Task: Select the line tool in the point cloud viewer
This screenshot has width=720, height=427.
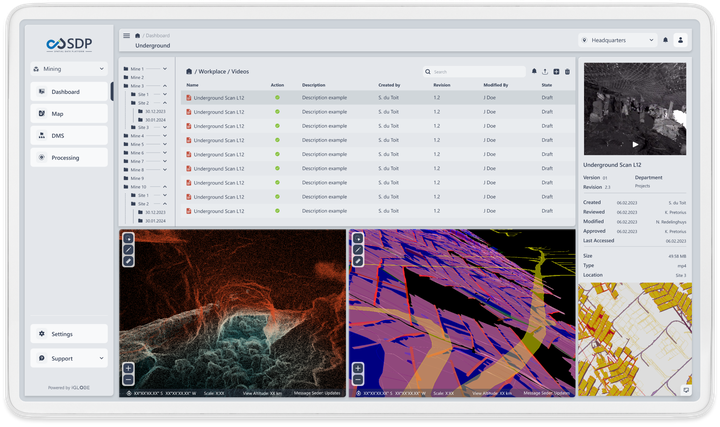Action: click(129, 250)
